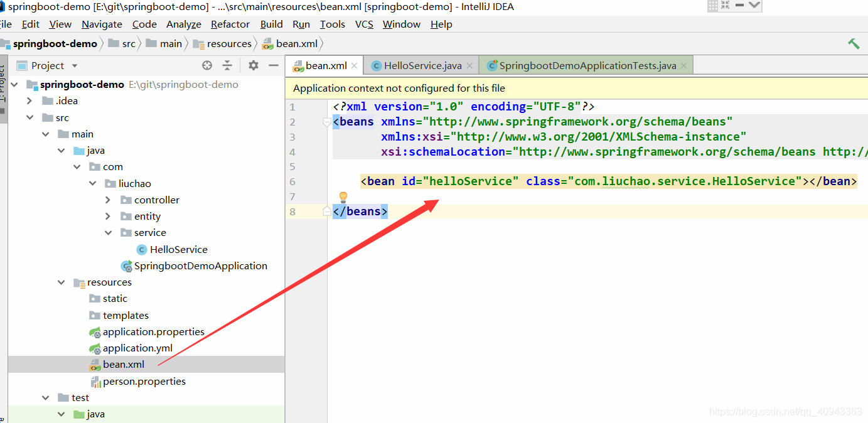Image resolution: width=868 pixels, height=423 pixels.
Task: Click the fold marker at line 2
Action: tap(326, 122)
